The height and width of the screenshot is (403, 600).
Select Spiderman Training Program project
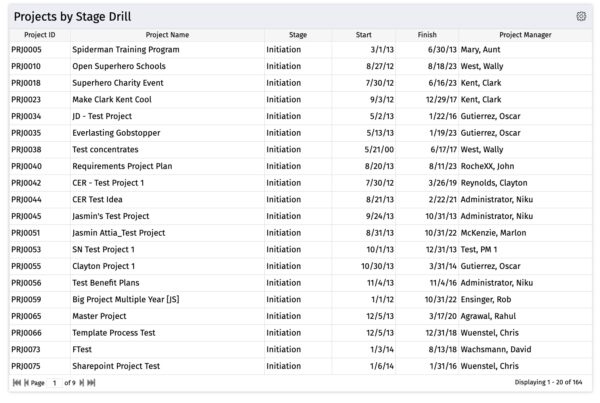point(126,50)
